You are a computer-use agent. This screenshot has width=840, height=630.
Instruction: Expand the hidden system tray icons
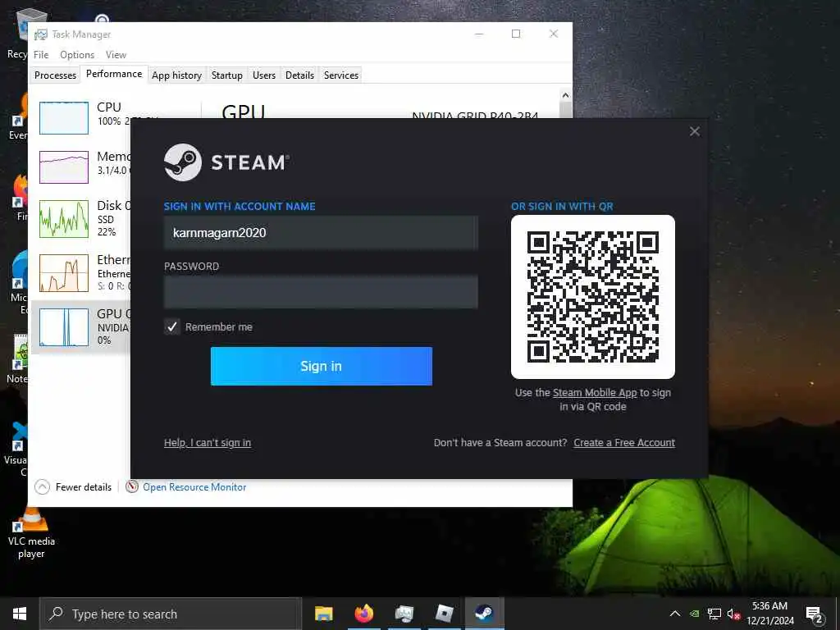(x=675, y=614)
